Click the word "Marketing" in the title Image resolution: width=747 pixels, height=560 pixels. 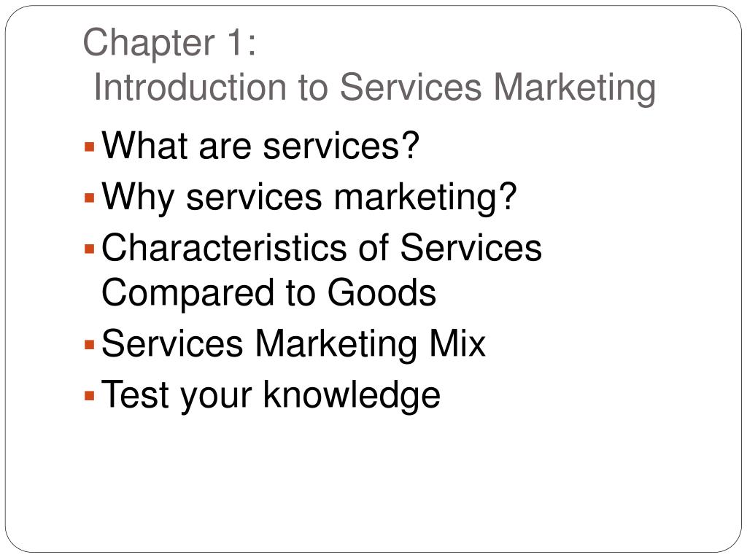tap(575, 88)
